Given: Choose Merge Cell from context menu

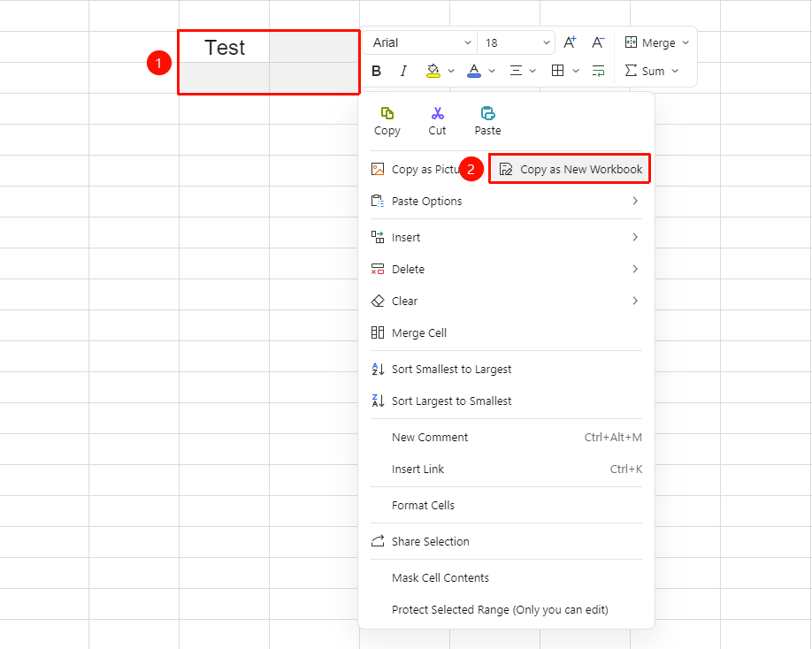Looking at the screenshot, I should (x=506, y=332).
